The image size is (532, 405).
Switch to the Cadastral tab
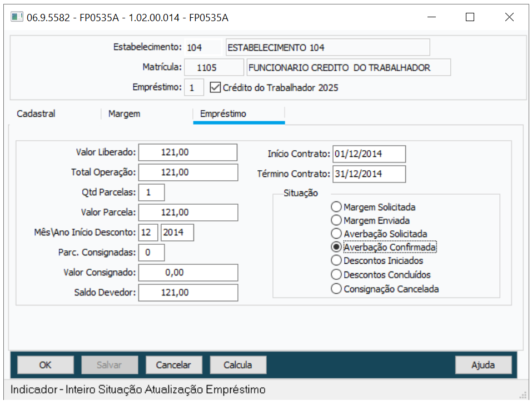coord(36,113)
